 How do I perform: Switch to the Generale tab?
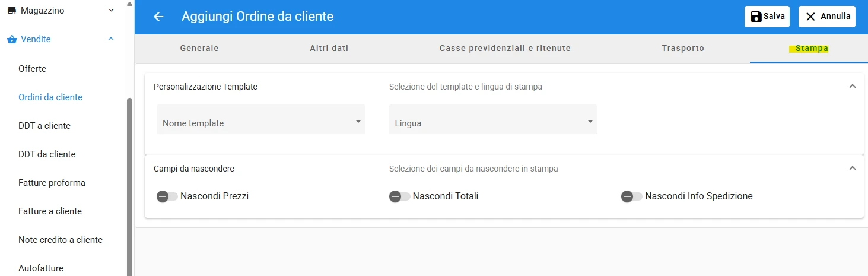199,48
